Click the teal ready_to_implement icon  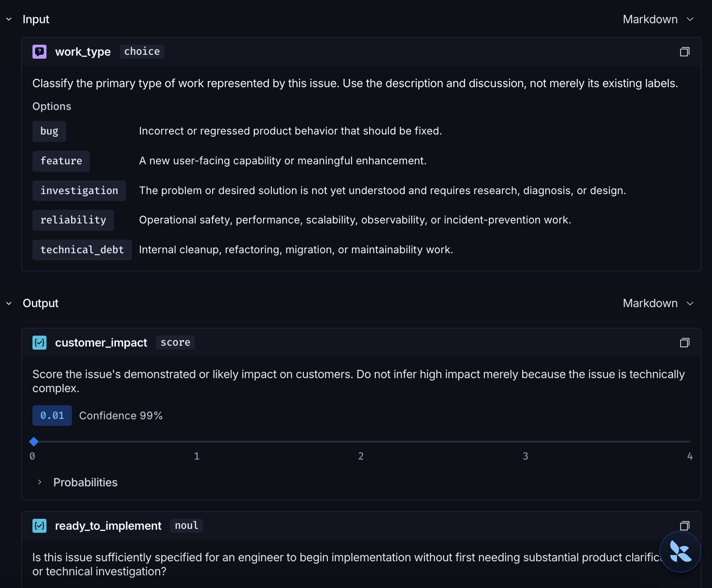click(x=39, y=526)
